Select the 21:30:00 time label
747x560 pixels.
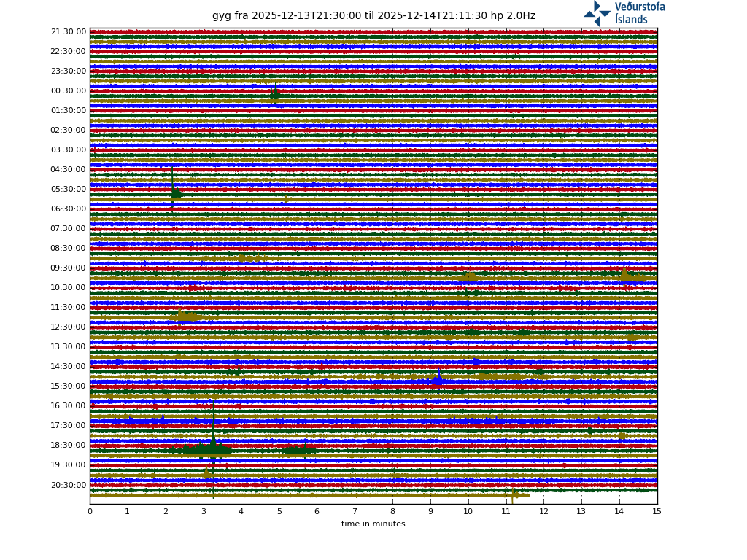point(69,32)
